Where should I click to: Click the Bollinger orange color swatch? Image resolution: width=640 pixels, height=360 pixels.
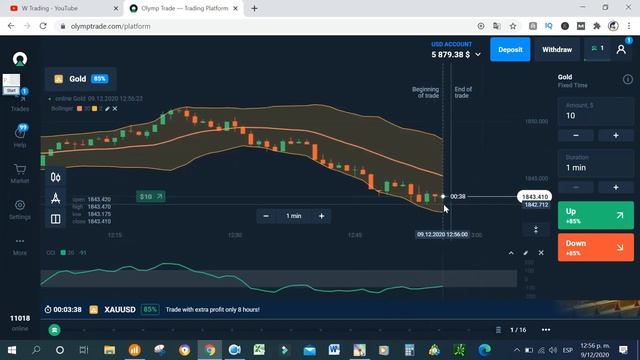pos(80,109)
